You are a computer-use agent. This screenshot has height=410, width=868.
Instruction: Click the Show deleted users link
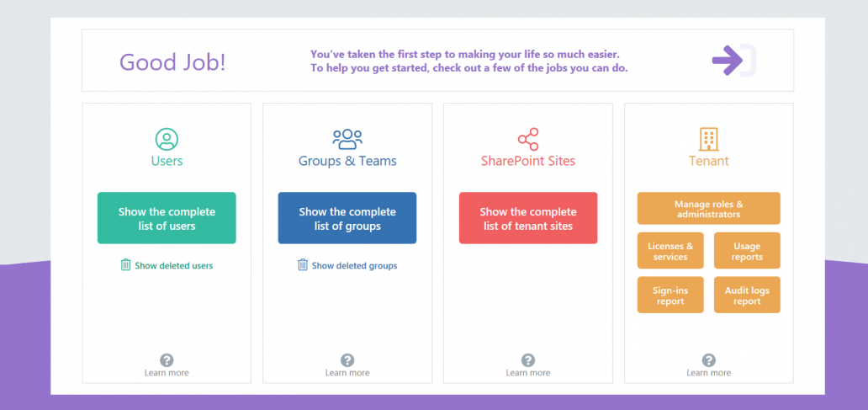(x=174, y=266)
